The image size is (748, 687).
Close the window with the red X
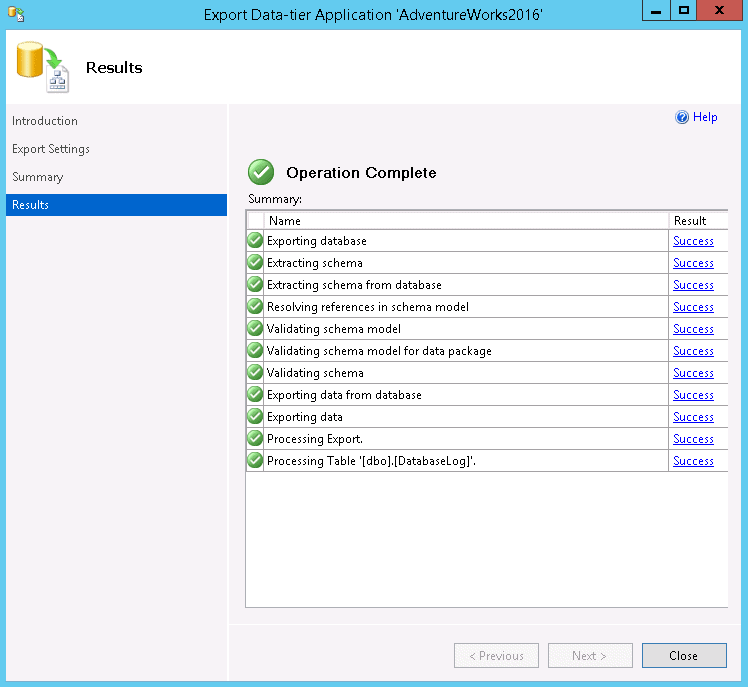[x=719, y=10]
